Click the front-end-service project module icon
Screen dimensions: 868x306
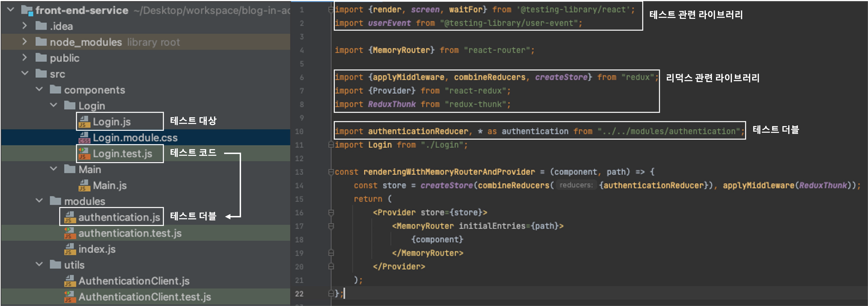(x=27, y=10)
